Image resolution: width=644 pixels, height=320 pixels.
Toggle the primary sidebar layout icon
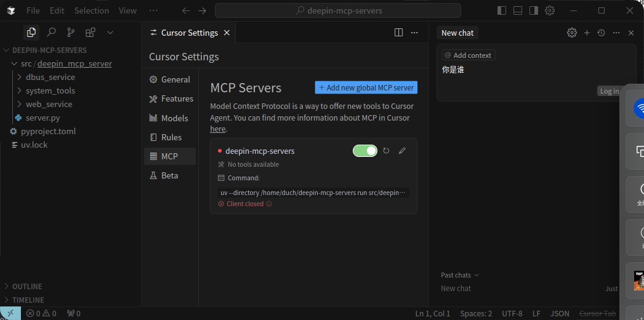click(502, 10)
